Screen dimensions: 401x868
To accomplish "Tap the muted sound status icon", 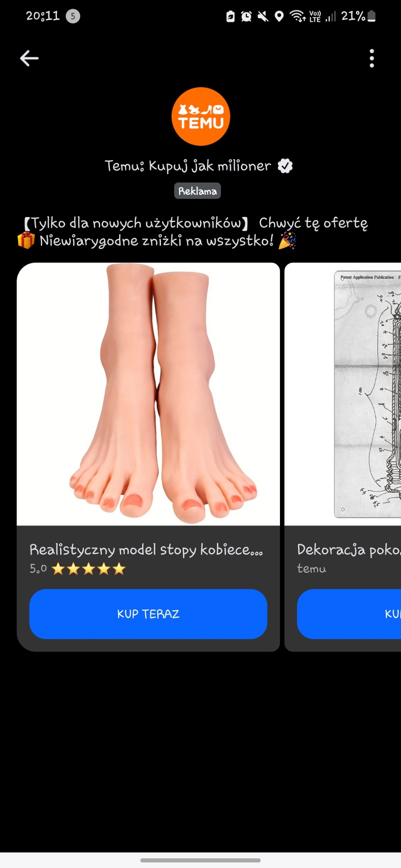I will [x=263, y=16].
